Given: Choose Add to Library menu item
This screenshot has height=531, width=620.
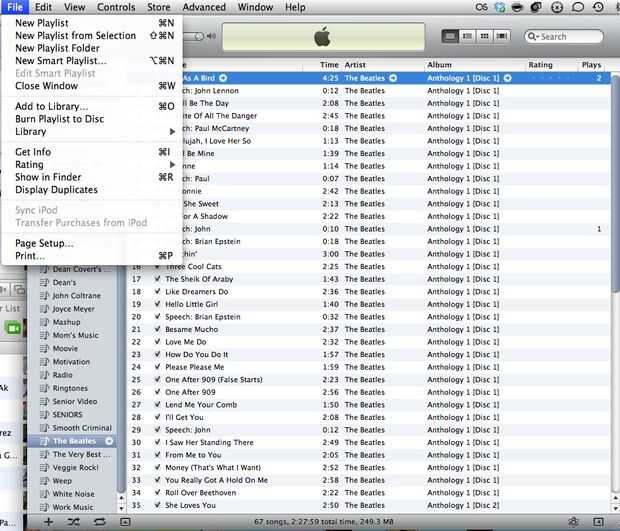Looking at the screenshot, I should coord(92,106).
